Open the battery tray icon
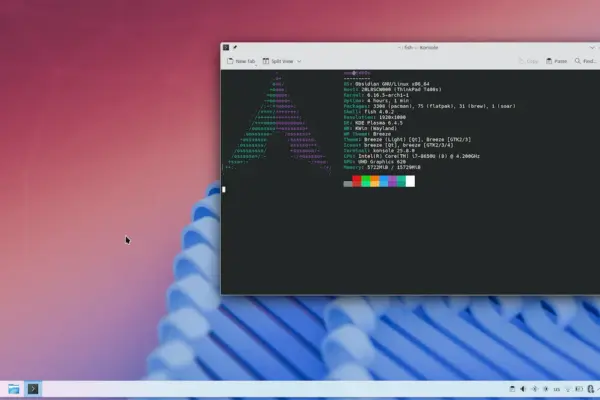The height and width of the screenshot is (400, 600). pos(579,389)
